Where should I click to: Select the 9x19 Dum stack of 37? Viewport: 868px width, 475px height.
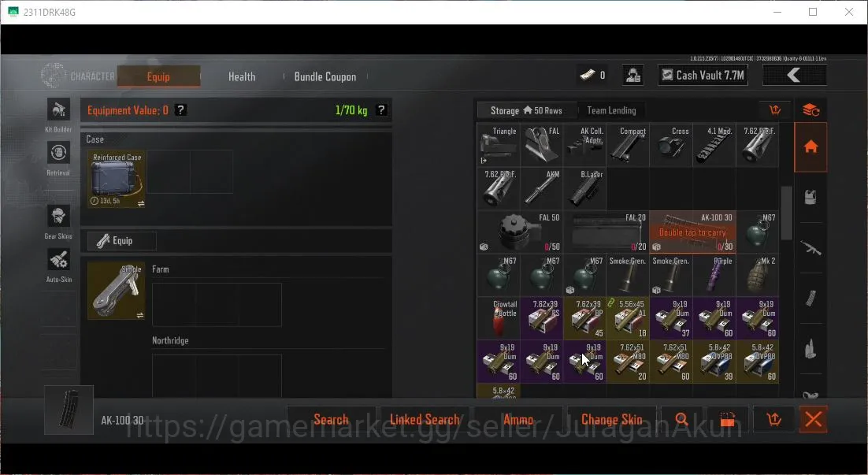(671, 317)
